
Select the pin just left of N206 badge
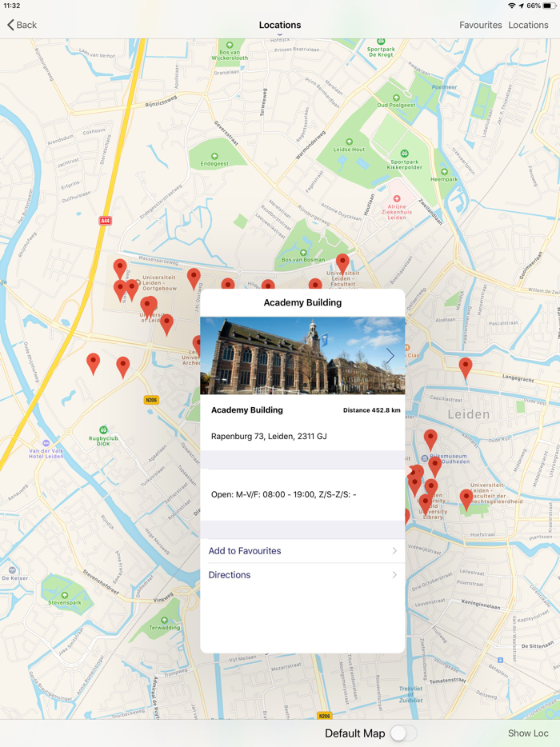click(x=123, y=367)
